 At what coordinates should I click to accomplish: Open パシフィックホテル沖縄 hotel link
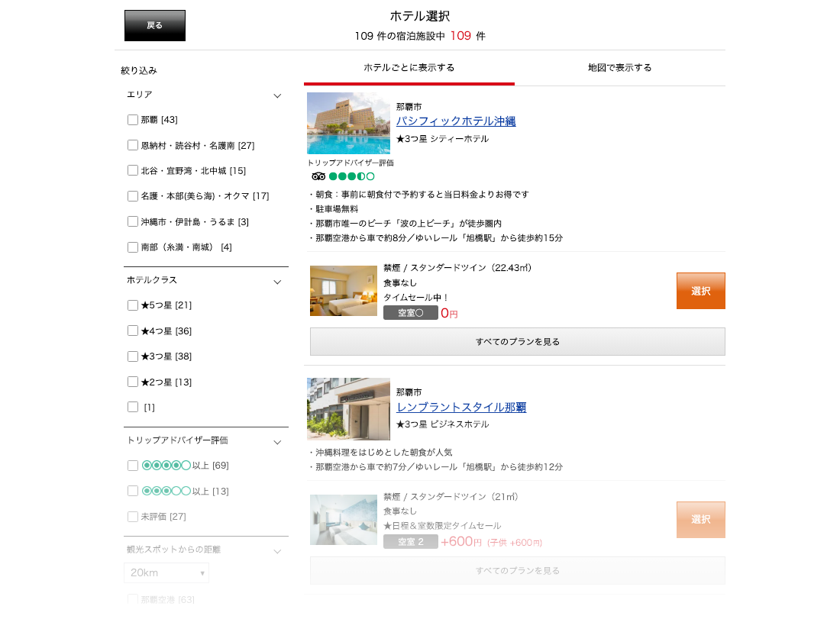[x=456, y=121]
